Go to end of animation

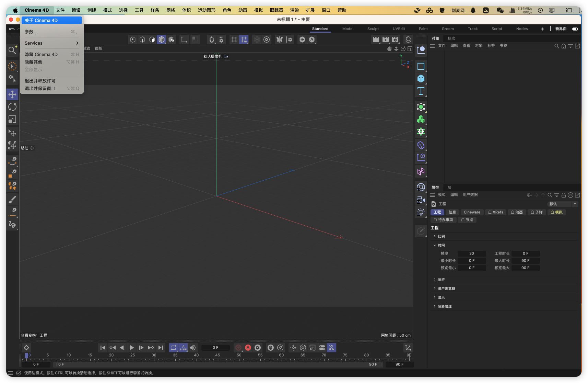[161, 348]
